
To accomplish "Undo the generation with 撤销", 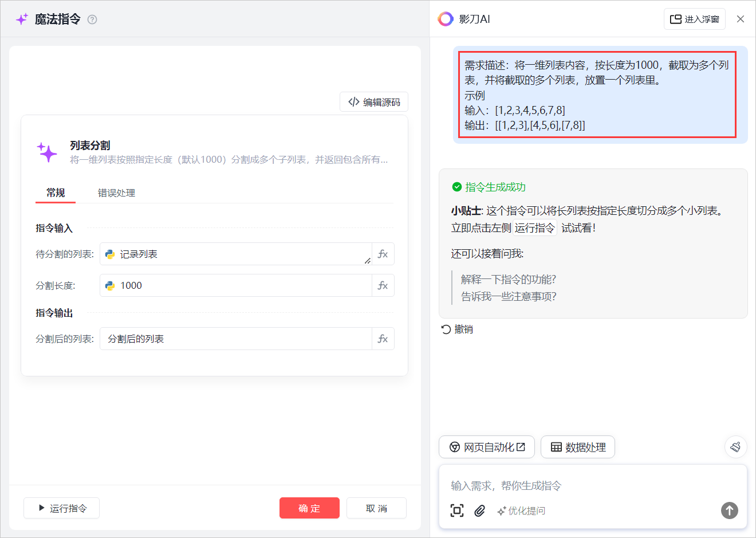I will click(x=457, y=329).
